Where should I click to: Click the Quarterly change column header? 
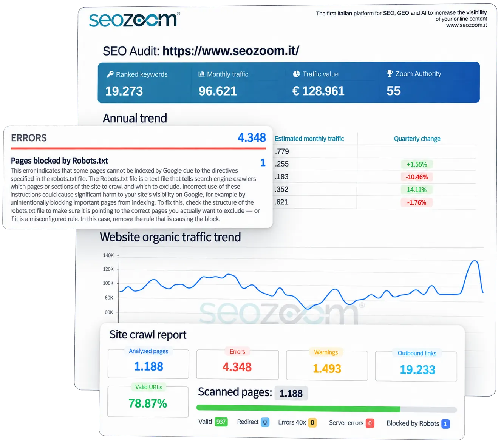pos(417,139)
